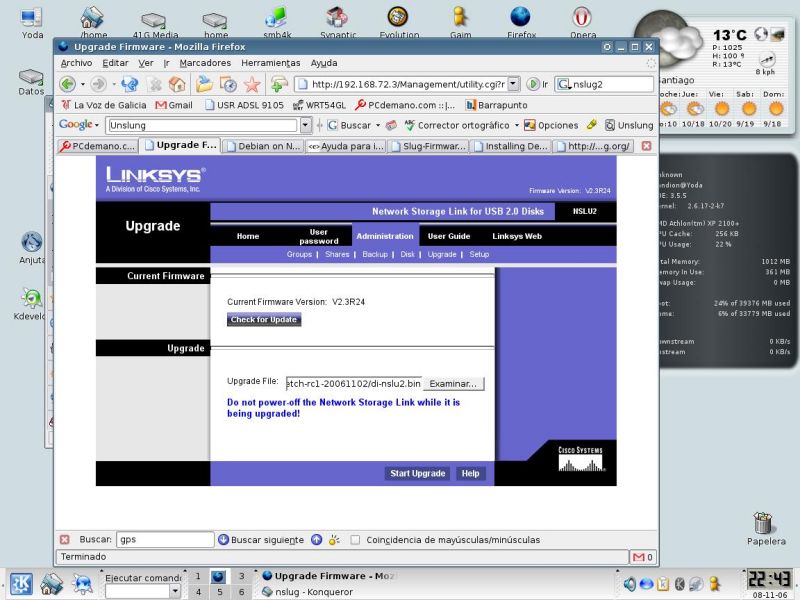The width and height of the screenshot is (800, 600).
Task: Close the find bar with red X
Action: (64, 540)
